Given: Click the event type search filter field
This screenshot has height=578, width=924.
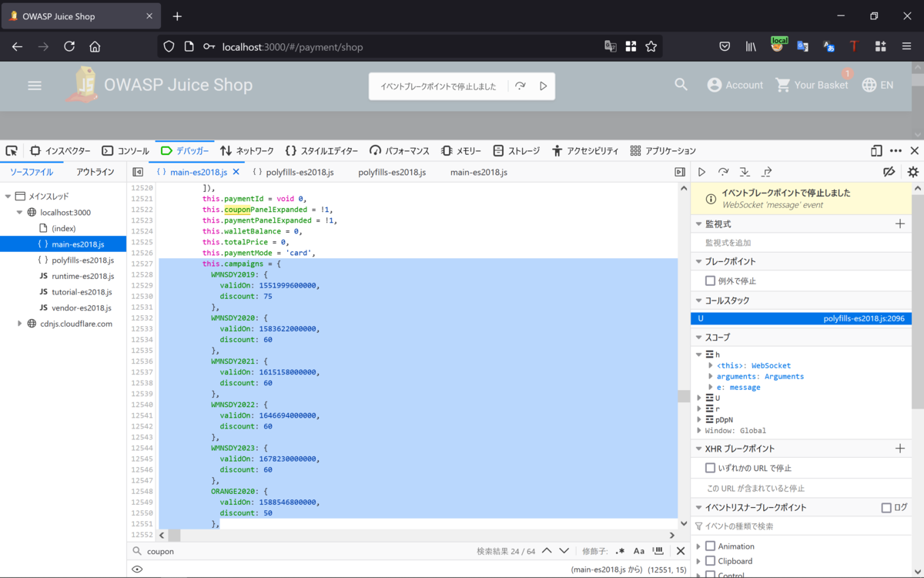Looking at the screenshot, I should (801, 526).
